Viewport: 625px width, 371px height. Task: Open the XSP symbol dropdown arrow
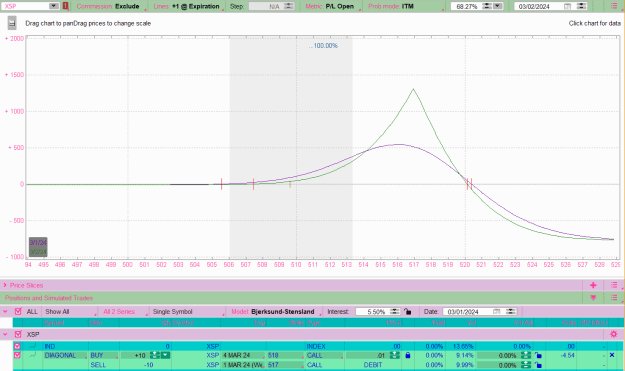[54, 6]
